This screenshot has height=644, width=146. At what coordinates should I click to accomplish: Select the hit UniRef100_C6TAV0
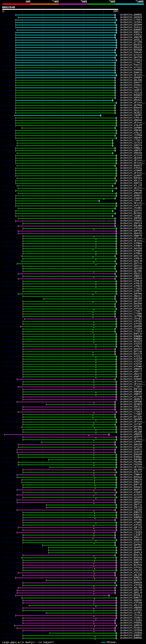(131, 22)
